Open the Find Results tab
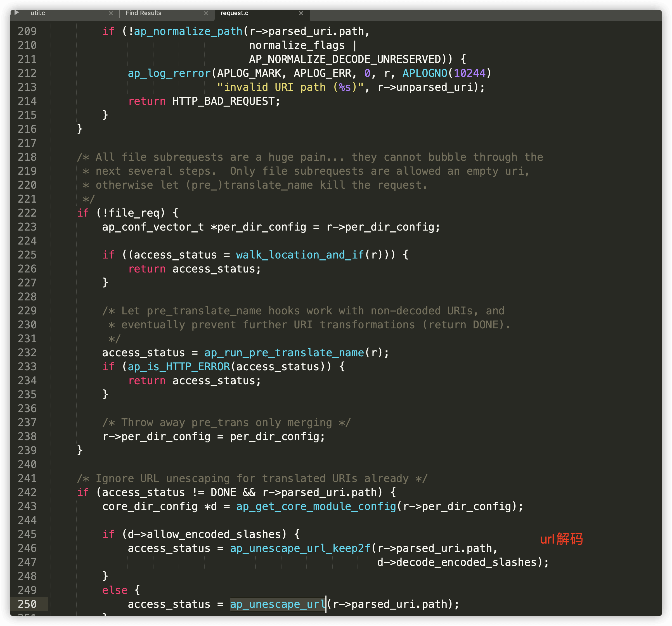This screenshot has height=626, width=672. tap(143, 13)
